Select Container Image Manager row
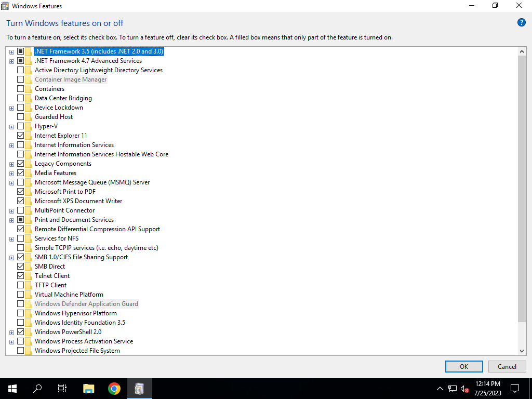Viewport: 532px width, 399px height. point(71,79)
